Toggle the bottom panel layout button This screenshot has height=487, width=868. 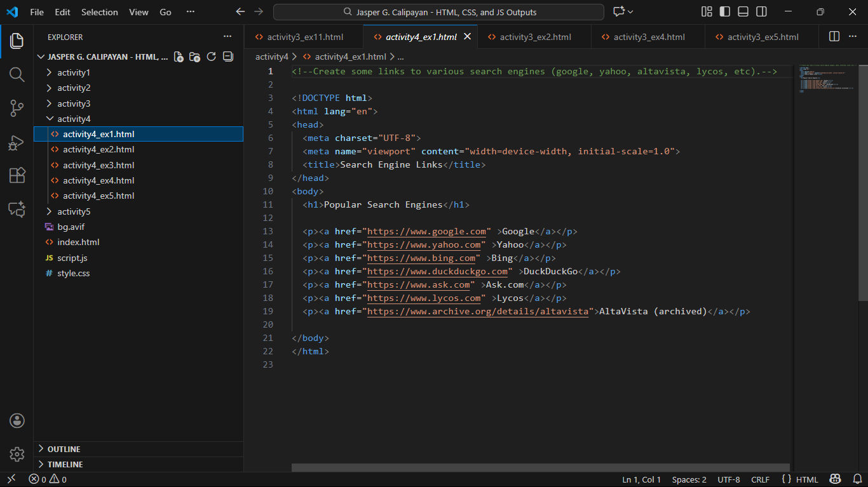tap(743, 12)
